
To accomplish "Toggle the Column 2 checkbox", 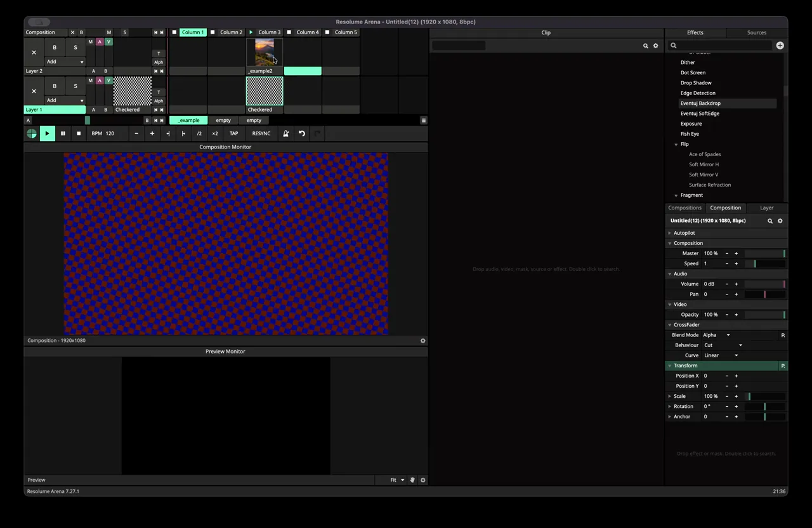I will tap(213, 32).
